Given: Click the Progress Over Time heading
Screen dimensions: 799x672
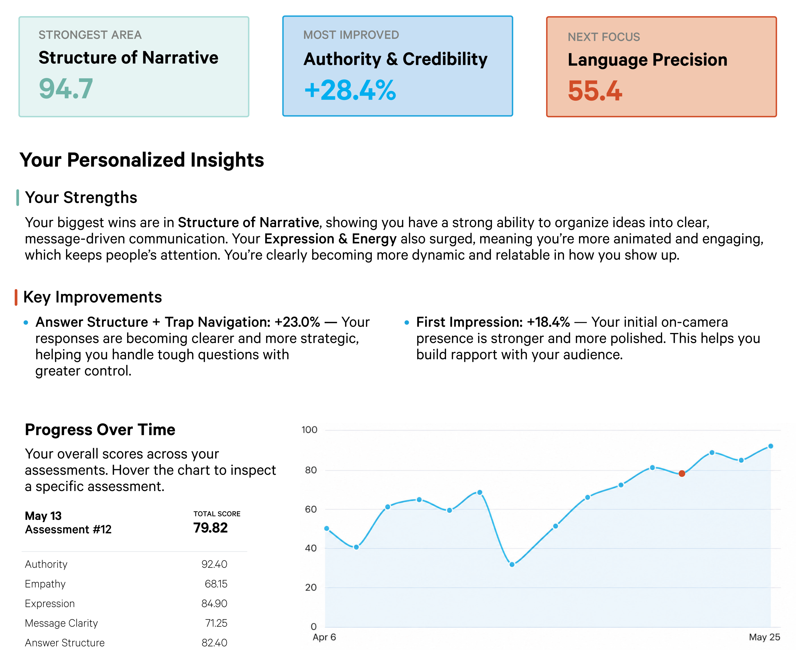Looking at the screenshot, I should tap(100, 430).
